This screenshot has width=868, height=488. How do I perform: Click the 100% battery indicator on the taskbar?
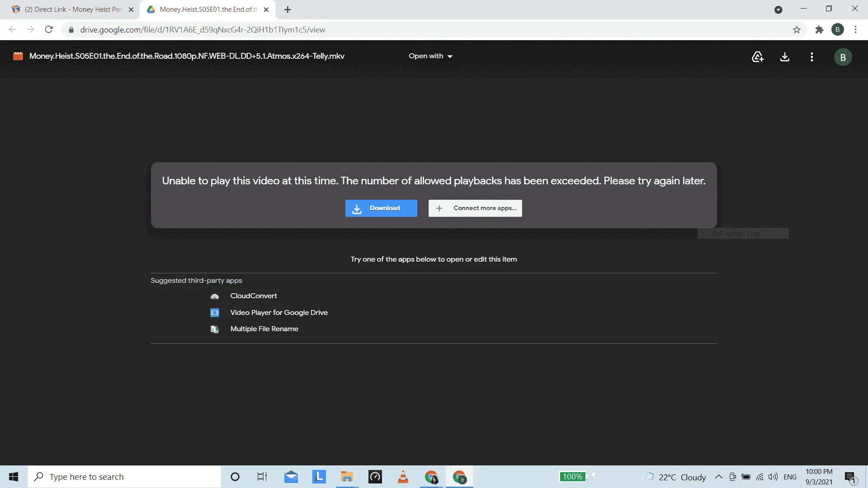[x=572, y=477]
